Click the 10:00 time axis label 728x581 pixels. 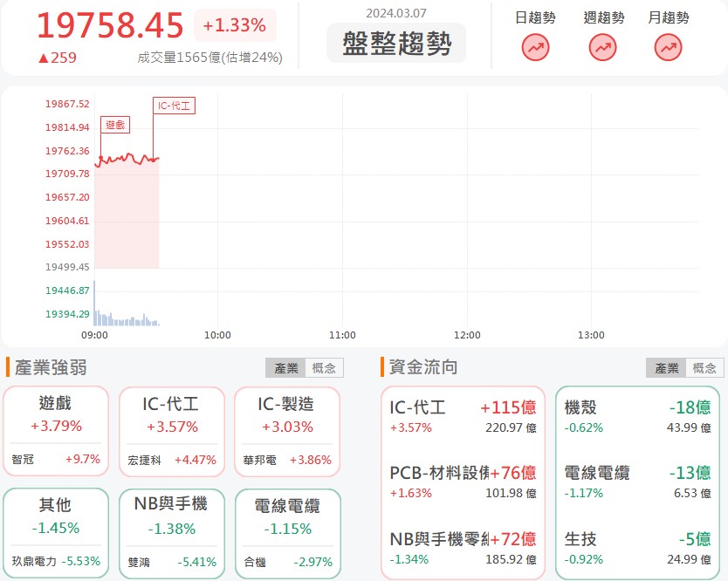217,335
